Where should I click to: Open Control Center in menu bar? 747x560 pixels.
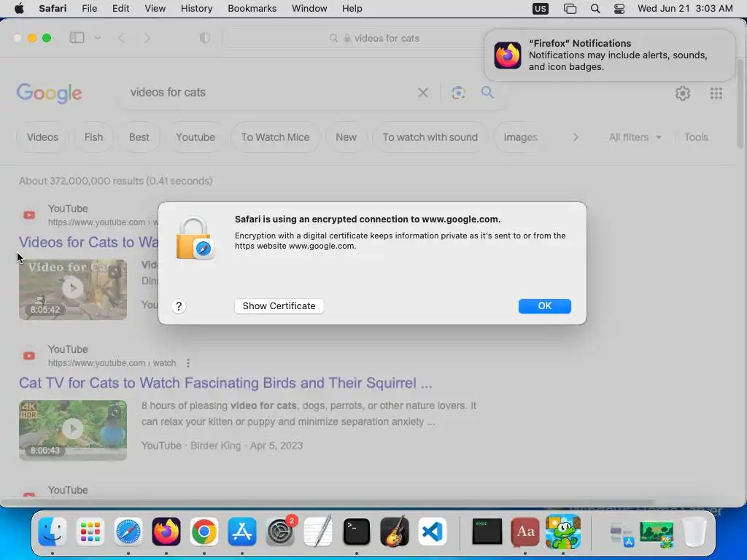click(x=619, y=9)
